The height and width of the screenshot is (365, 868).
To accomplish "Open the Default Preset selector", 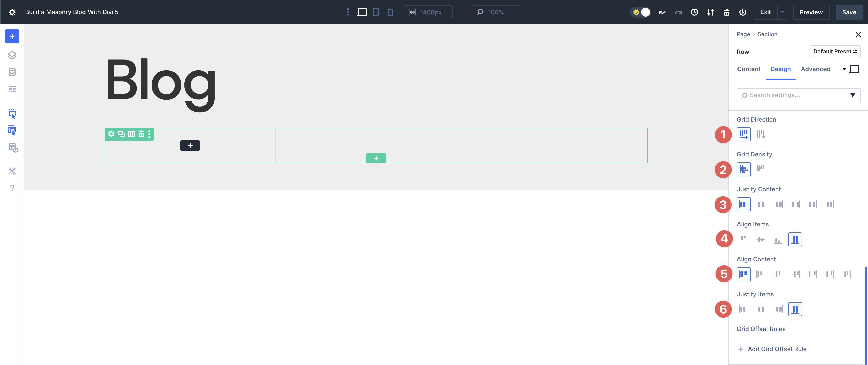I will point(835,51).
